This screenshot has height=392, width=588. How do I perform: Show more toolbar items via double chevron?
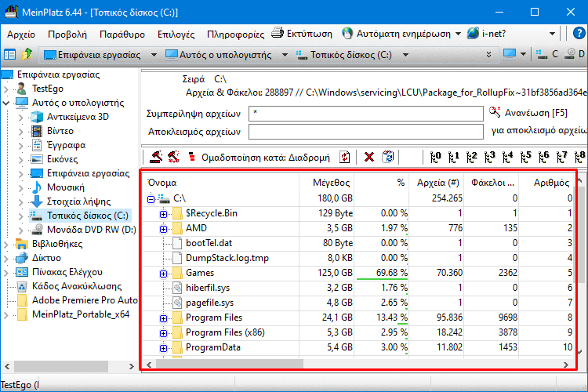pos(488,55)
